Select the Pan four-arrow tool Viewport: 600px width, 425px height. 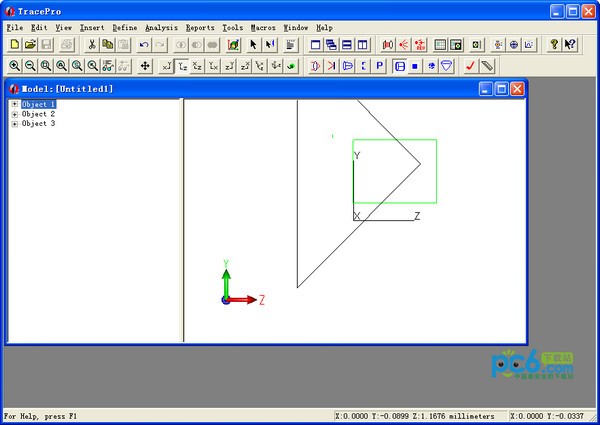[146, 66]
